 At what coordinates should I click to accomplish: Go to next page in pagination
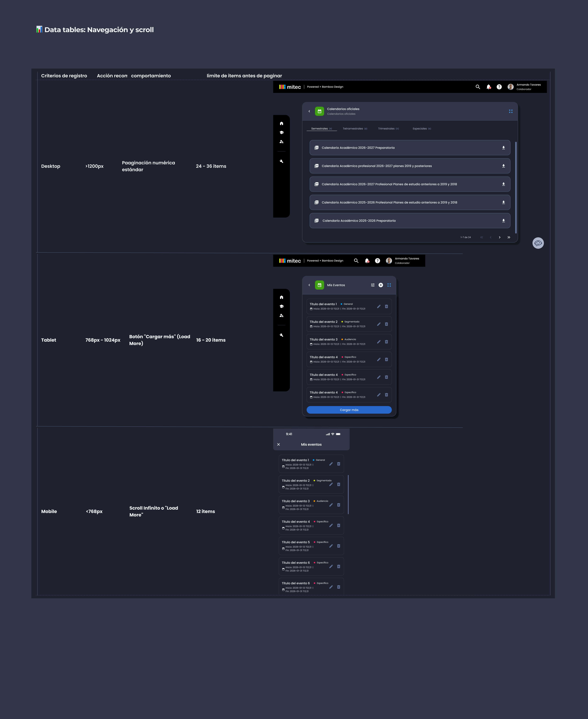tap(500, 237)
